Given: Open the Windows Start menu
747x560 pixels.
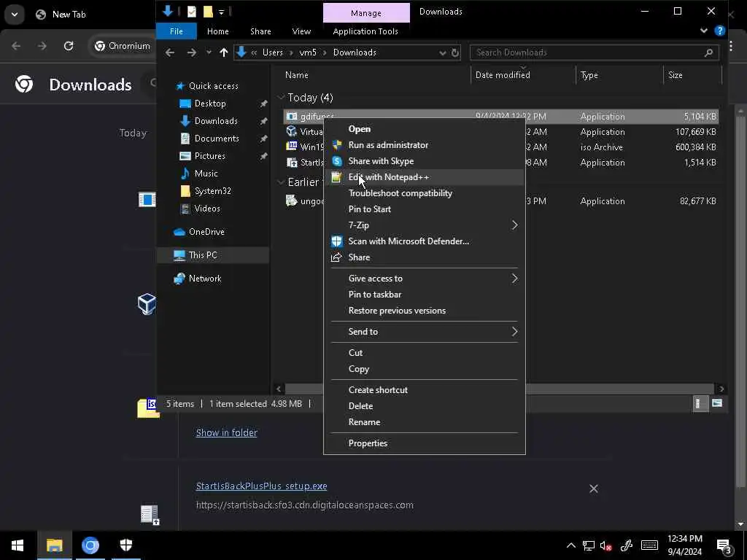Looking at the screenshot, I should coord(18,545).
